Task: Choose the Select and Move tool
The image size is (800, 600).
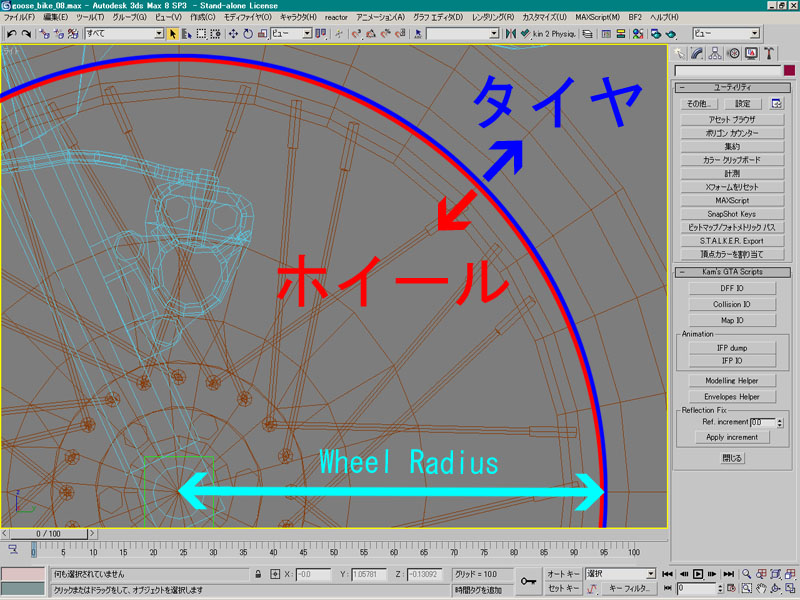Action: coord(233,34)
